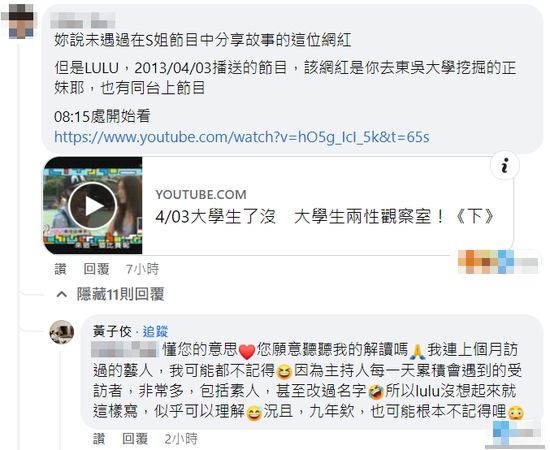Click the mentioned blurred name in the reply
Image resolution: width=550 pixels, height=450 pixels.
124,349
